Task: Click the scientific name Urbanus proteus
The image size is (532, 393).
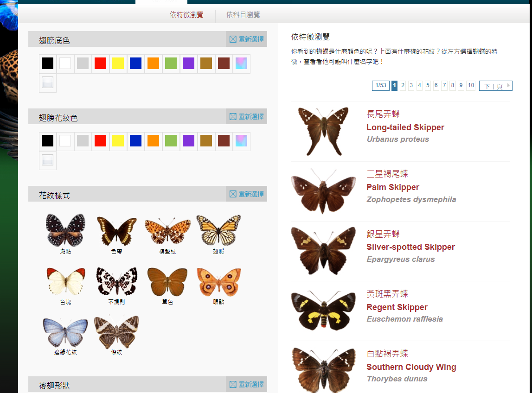Action: click(x=397, y=139)
